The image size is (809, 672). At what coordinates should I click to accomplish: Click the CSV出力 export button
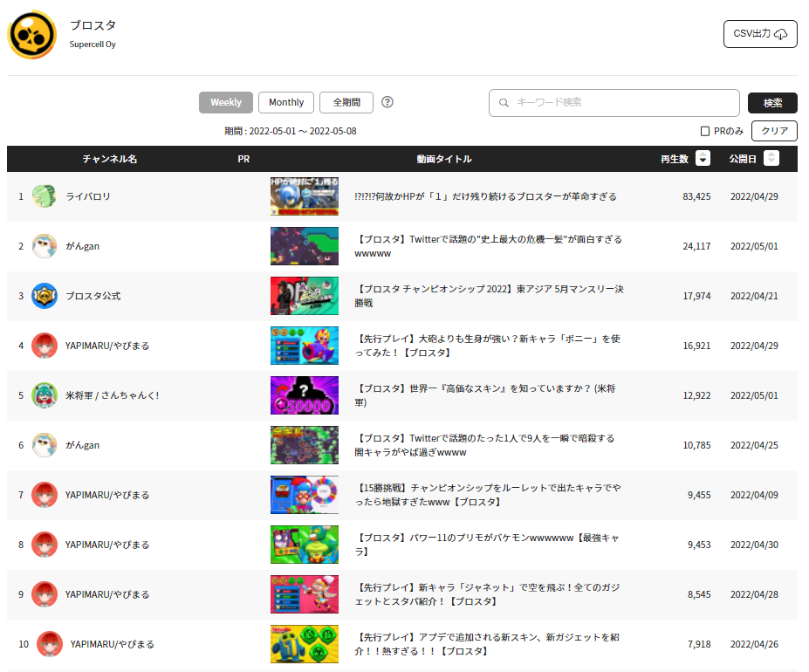coord(760,34)
